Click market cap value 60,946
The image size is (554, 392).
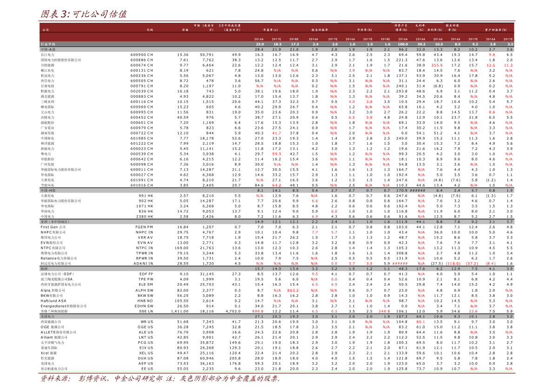coord(207,358)
